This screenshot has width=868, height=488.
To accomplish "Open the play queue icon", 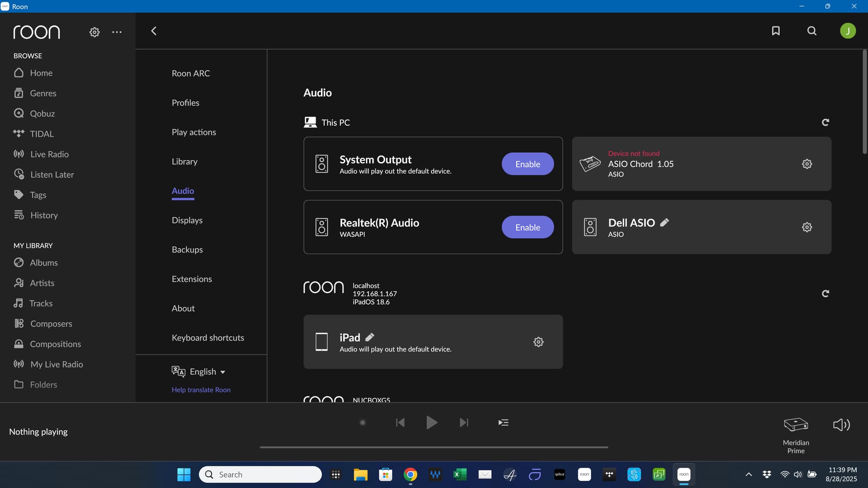I will point(503,422).
